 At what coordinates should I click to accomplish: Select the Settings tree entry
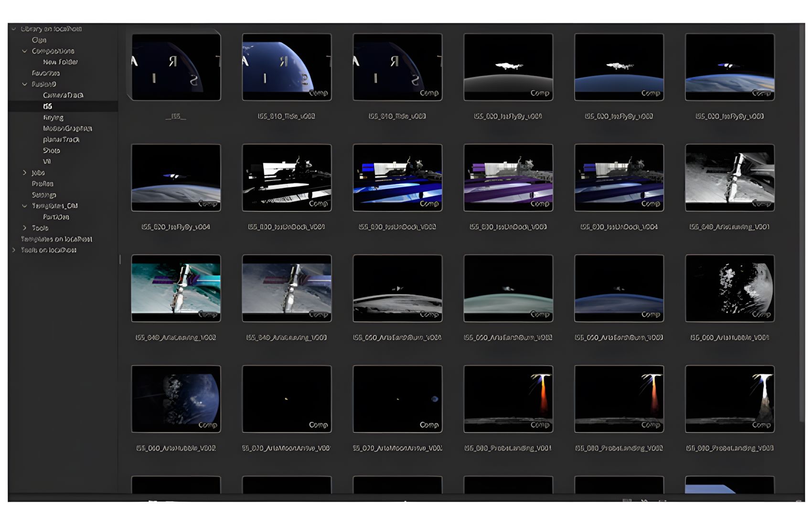(x=44, y=195)
